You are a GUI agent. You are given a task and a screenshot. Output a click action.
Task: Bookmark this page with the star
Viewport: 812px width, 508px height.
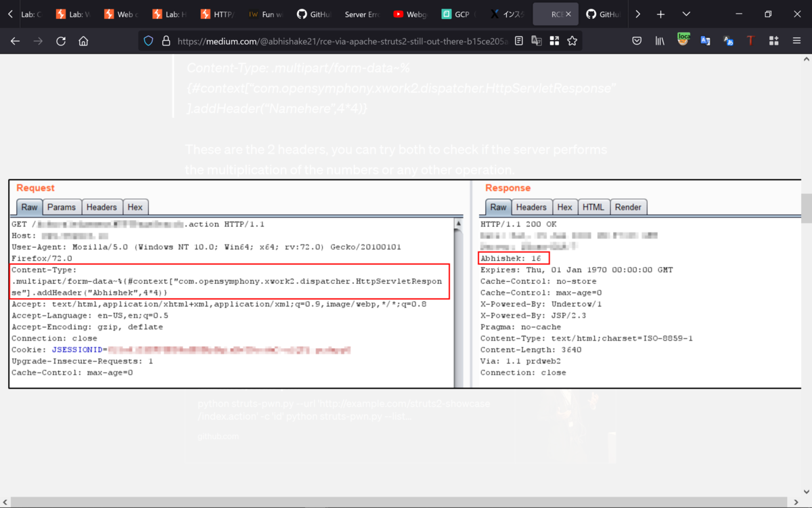click(x=572, y=41)
